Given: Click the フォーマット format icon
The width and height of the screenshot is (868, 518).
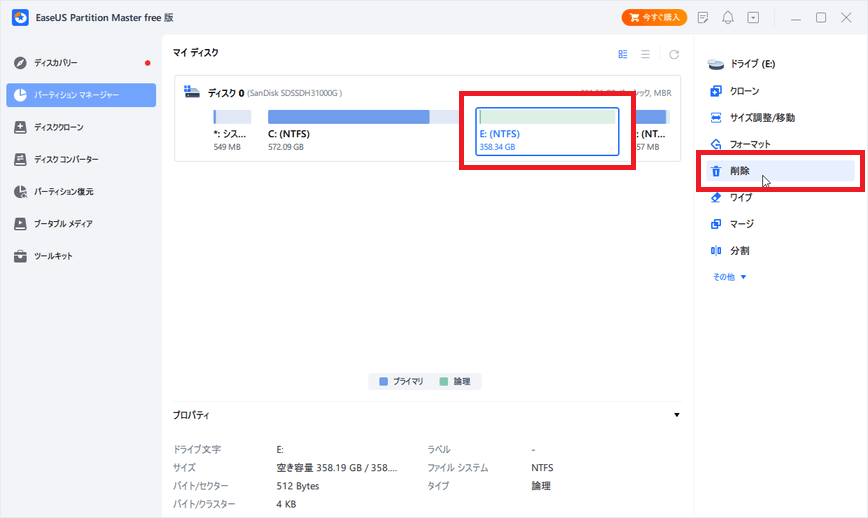Looking at the screenshot, I should coord(715,144).
